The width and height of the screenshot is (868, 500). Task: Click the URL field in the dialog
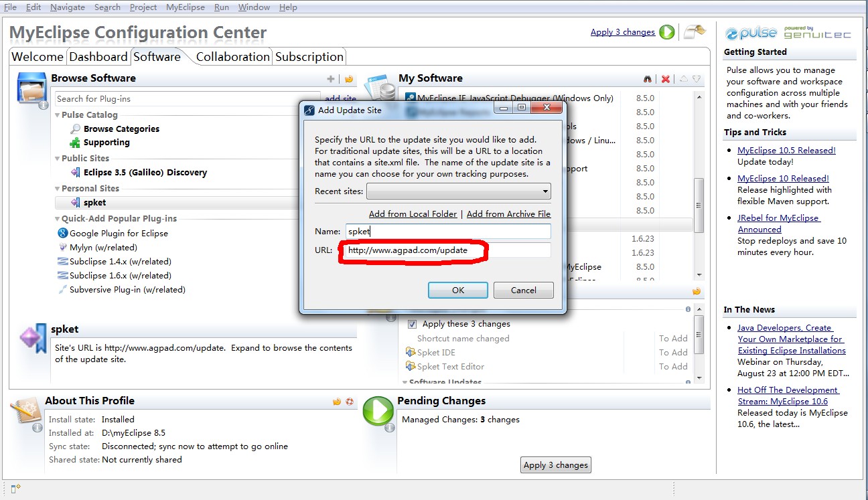pyautogui.click(x=448, y=250)
